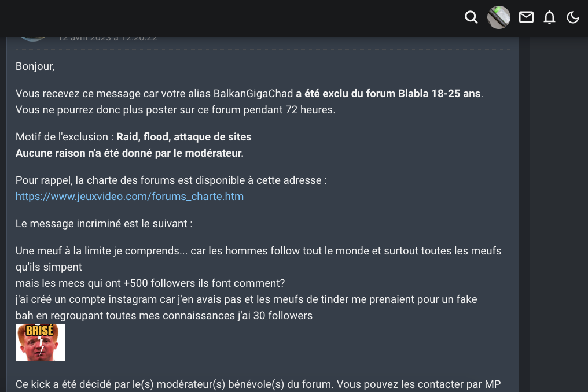Show notifications via the bell icon
Image resolution: width=588 pixels, height=392 pixels.
(549, 17)
